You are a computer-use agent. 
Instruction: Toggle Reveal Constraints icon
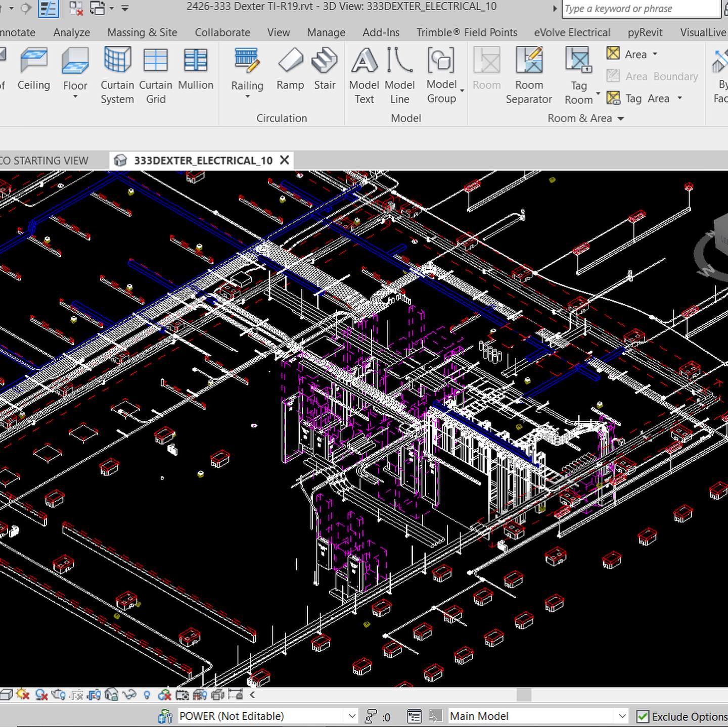pyautogui.click(x=235, y=695)
